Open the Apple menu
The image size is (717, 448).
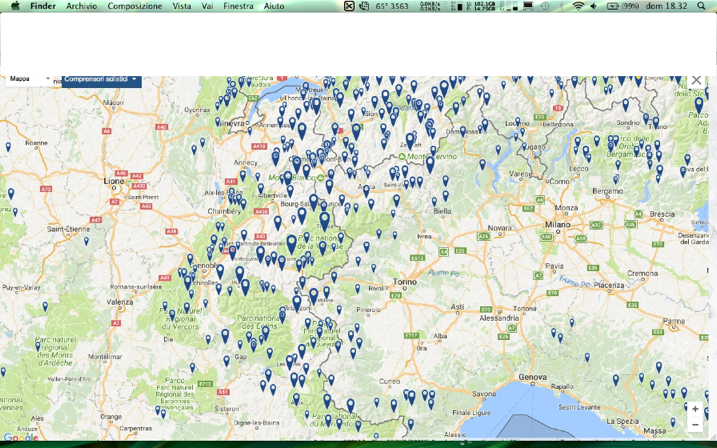coord(16,6)
